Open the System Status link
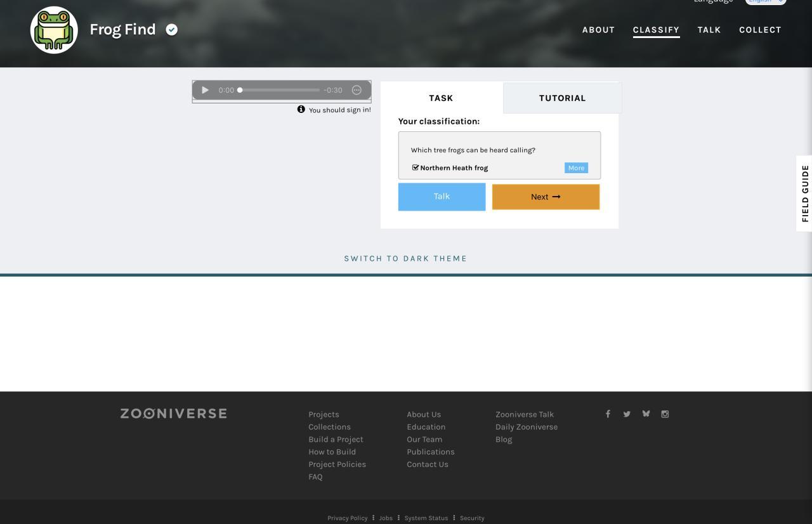The height and width of the screenshot is (524, 812). [x=426, y=518]
